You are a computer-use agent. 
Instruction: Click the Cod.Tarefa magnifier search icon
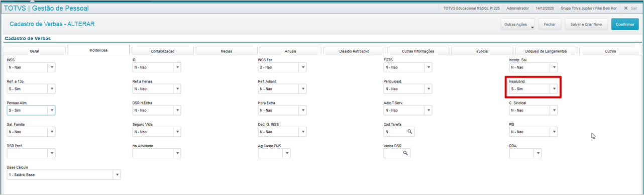[410, 132]
